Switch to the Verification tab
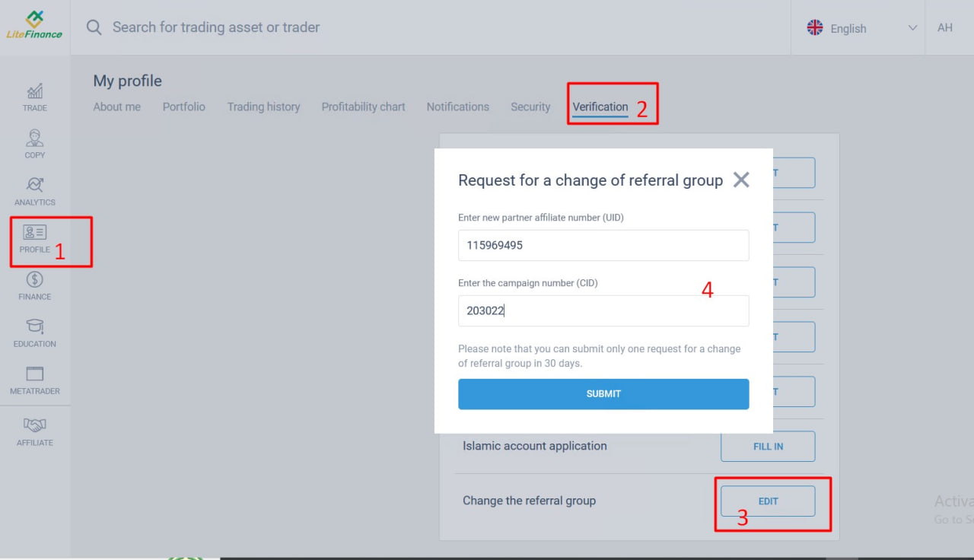This screenshot has width=974, height=560. pyautogui.click(x=600, y=107)
